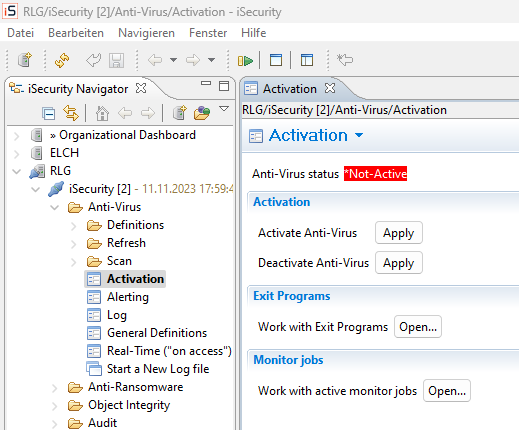Image resolution: width=519 pixels, height=430 pixels.
Task: Click the pin arrow toolbar icon
Action: tap(345, 60)
